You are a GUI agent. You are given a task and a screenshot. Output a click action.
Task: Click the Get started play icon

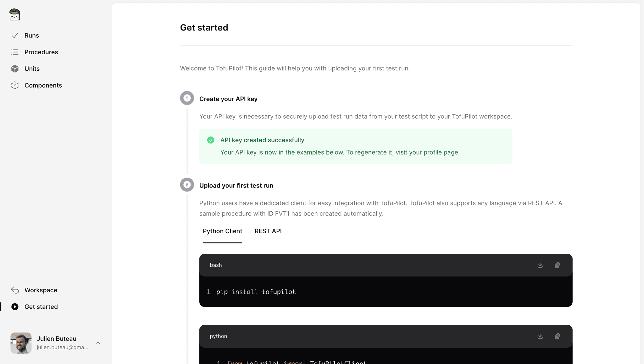[15, 307]
